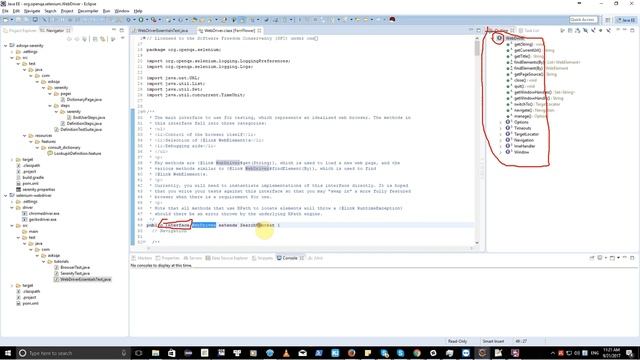Screen dimensions: 640x360
Task: Open the Edit menu
Action: 16,11
